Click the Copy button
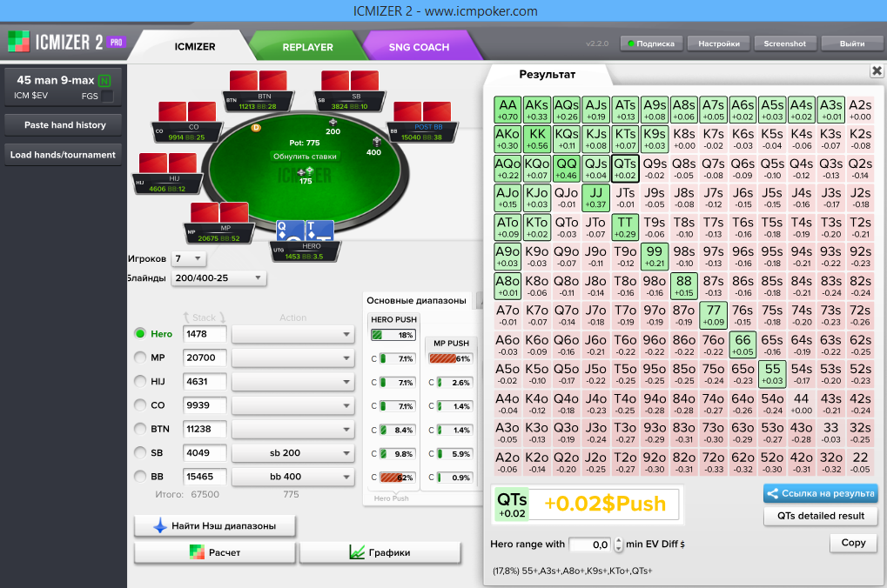Image resolution: width=887 pixels, height=588 pixels. coord(853,543)
